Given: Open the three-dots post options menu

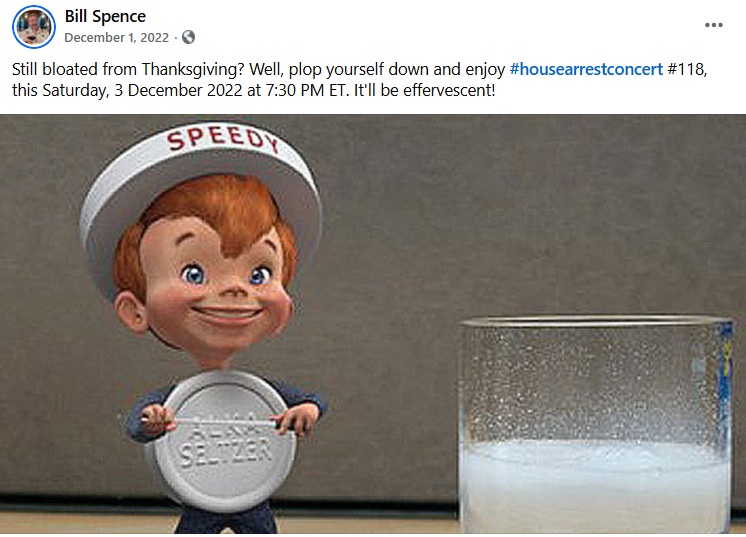Looking at the screenshot, I should pyautogui.click(x=714, y=25).
